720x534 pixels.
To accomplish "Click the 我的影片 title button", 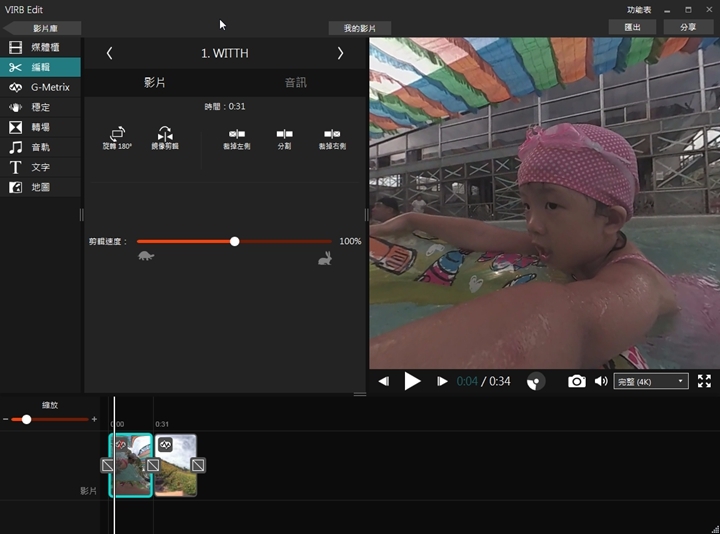I will 360,28.
